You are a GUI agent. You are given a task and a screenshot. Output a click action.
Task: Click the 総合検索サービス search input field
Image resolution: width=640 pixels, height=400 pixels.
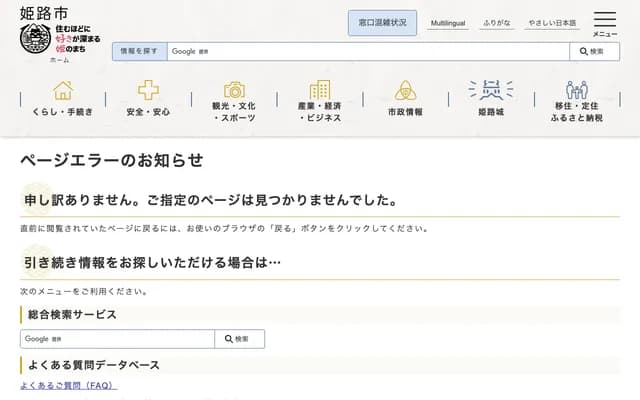[117, 339]
